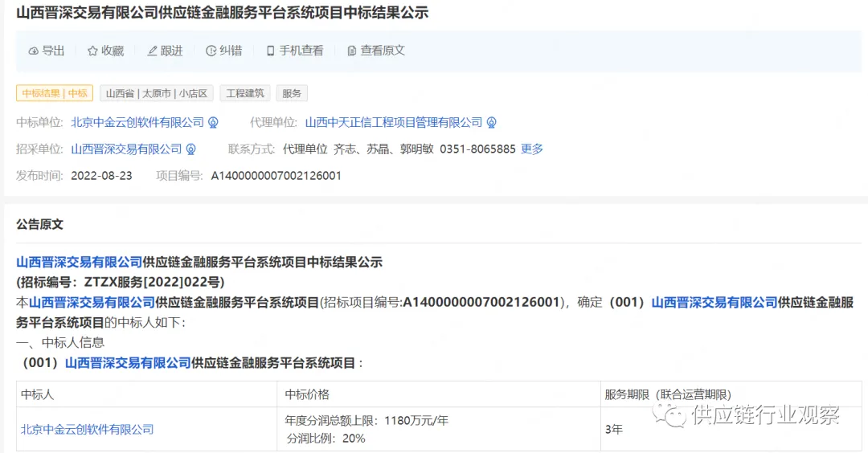Click the 查看原文 document icon
Image resolution: width=868 pixels, height=453 pixels.
(x=351, y=51)
